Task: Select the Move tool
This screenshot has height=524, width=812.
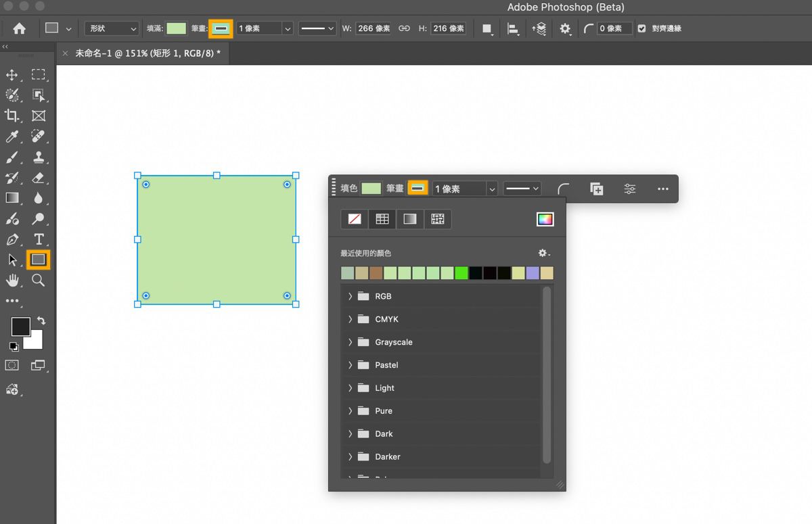Action: pyautogui.click(x=12, y=75)
